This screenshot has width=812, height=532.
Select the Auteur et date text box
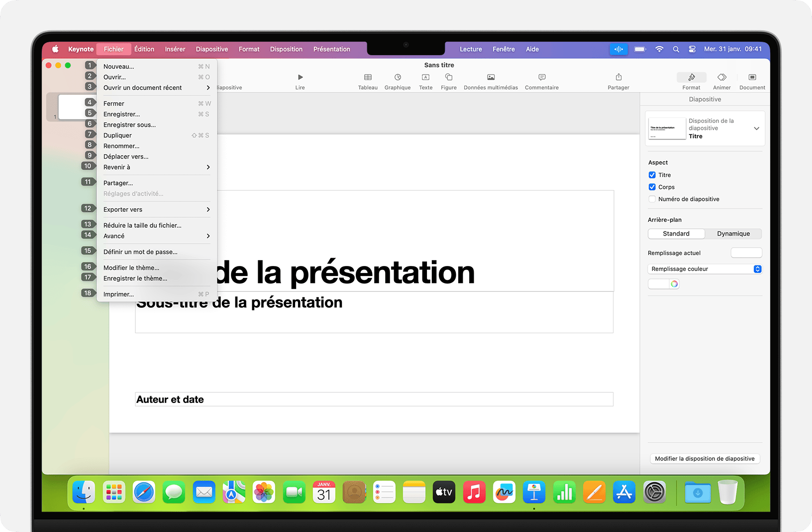point(374,399)
